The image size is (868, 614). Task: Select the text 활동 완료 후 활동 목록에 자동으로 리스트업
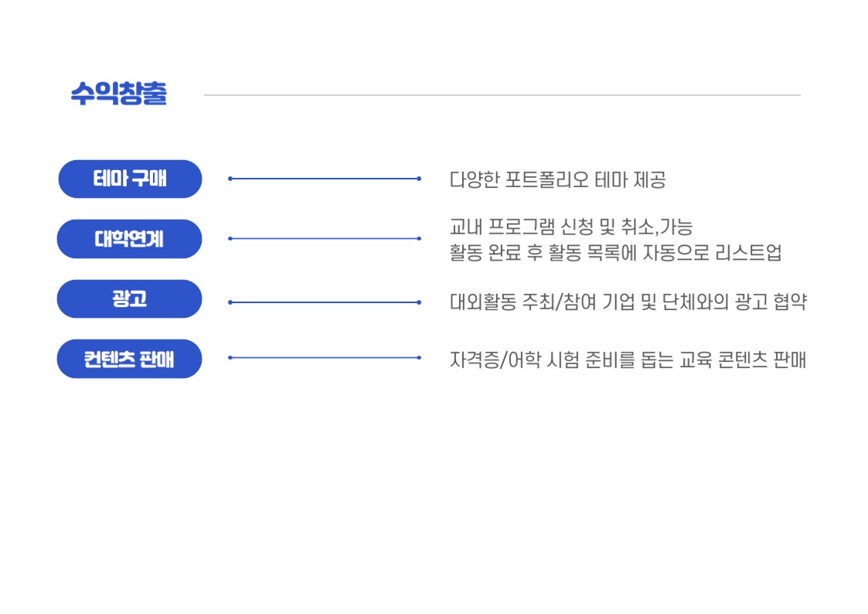(x=615, y=252)
